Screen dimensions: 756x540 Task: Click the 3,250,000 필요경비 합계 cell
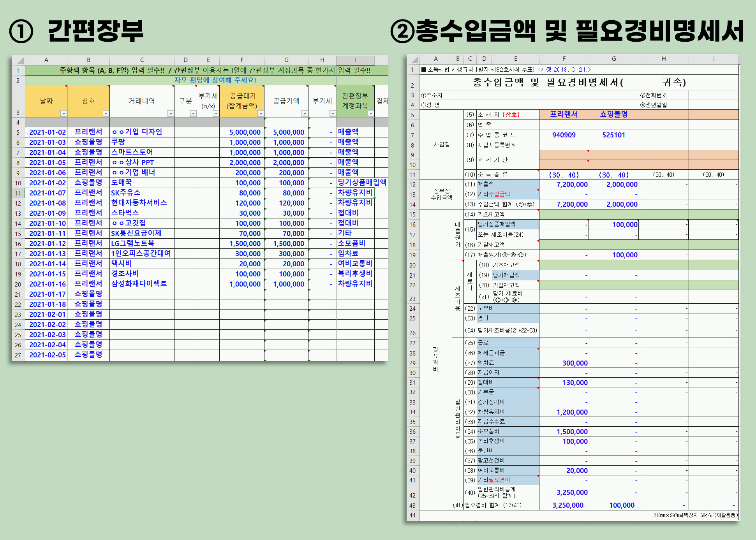click(x=568, y=505)
